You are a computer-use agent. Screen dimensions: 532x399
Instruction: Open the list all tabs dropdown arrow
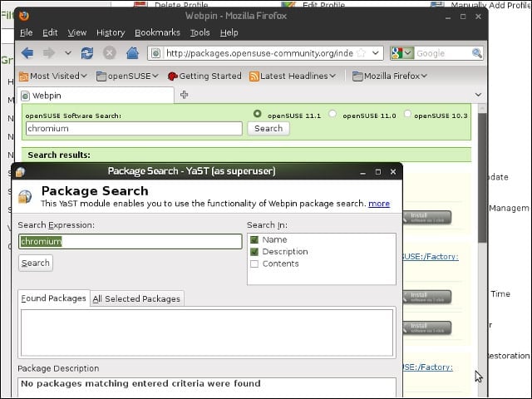478,95
